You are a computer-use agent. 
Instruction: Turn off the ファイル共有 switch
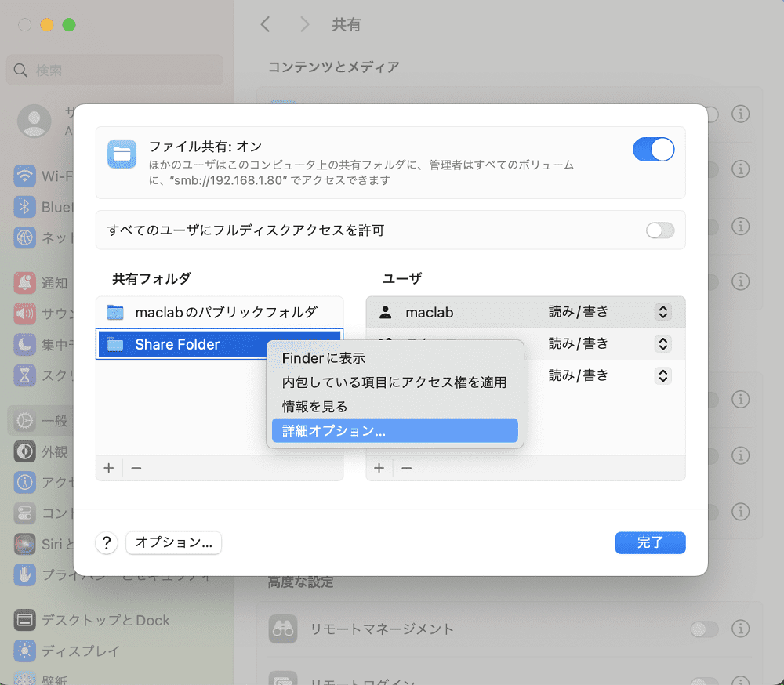point(653,150)
